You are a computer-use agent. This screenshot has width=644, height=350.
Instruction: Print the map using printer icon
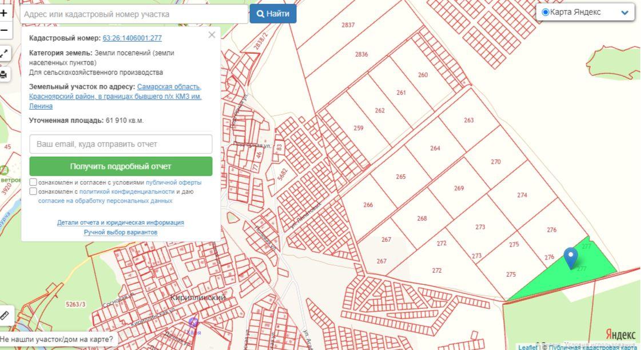pos(4,74)
